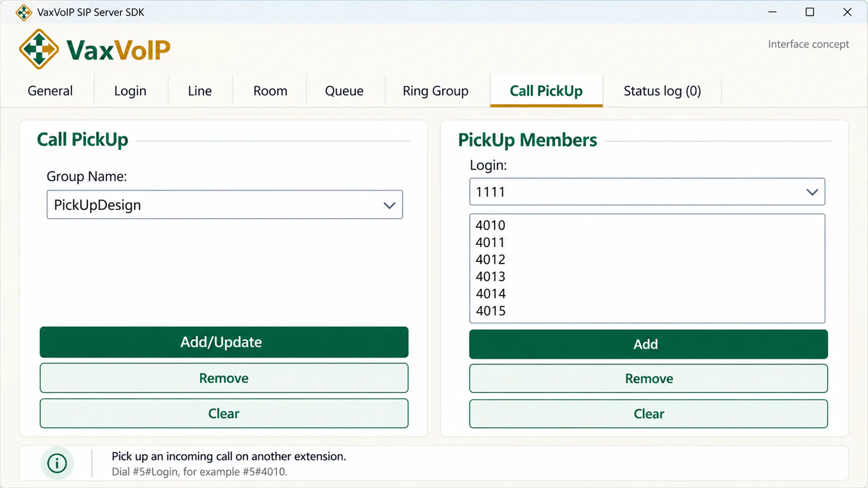Open the Room tab
Image resolution: width=868 pixels, height=488 pixels.
tap(270, 91)
